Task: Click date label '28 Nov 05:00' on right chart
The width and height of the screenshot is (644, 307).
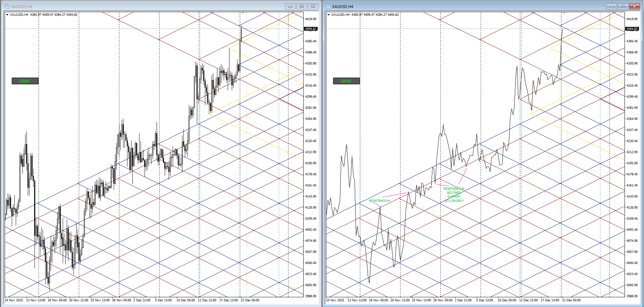Action: tap(443, 300)
